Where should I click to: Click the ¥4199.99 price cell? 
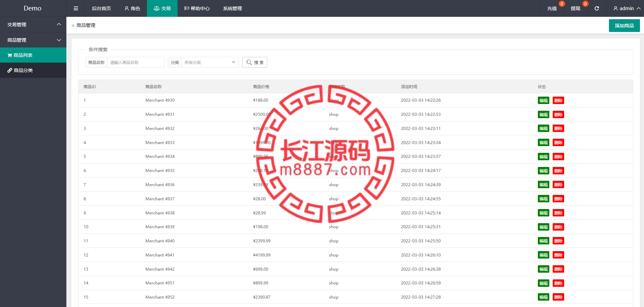(262, 255)
